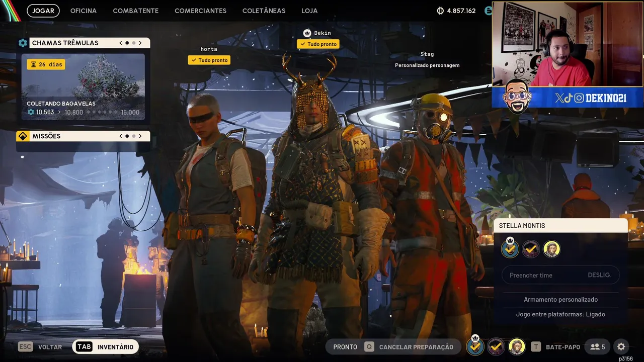This screenshot has height=362, width=644.
Task: Open the JOGAR tab
Action: click(x=43, y=11)
